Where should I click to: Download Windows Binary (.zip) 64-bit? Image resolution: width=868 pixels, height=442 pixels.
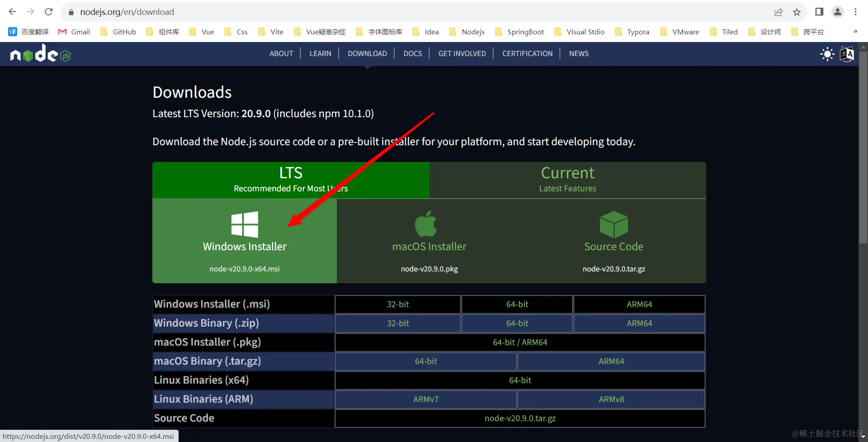pos(517,323)
